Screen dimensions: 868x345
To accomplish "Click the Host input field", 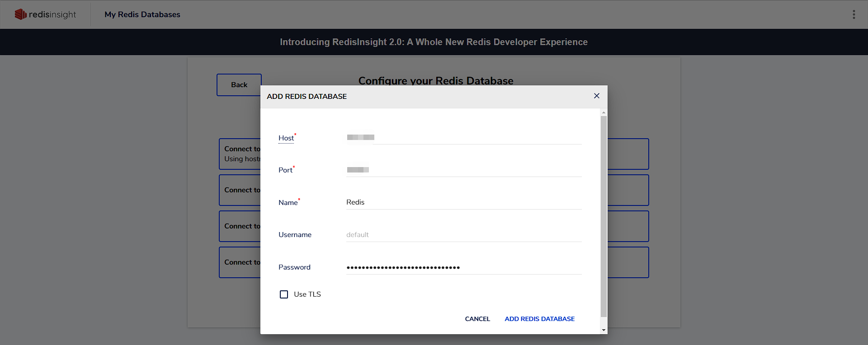I will pos(464,137).
